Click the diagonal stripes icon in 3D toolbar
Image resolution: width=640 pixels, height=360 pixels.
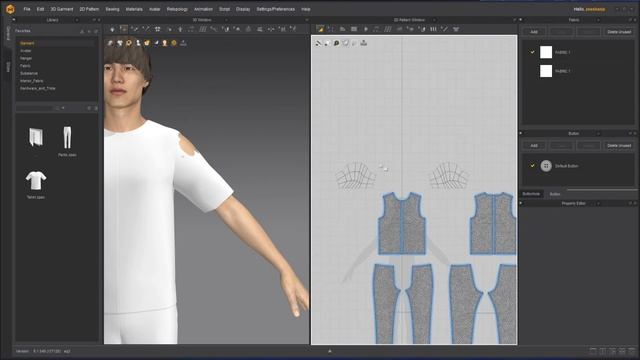click(x=202, y=29)
